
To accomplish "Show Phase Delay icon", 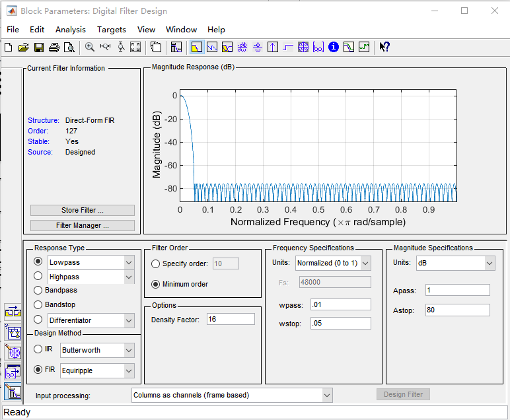I will pyautogui.click(x=258, y=47).
